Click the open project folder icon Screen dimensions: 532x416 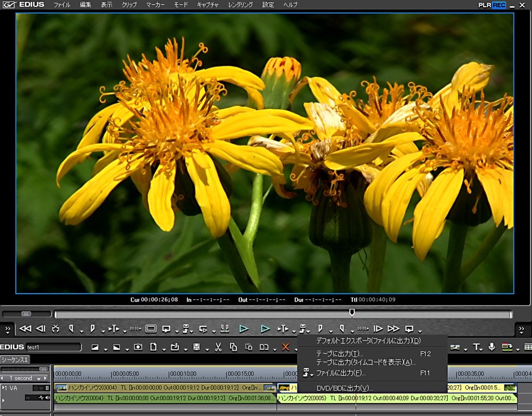tap(175, 347)
